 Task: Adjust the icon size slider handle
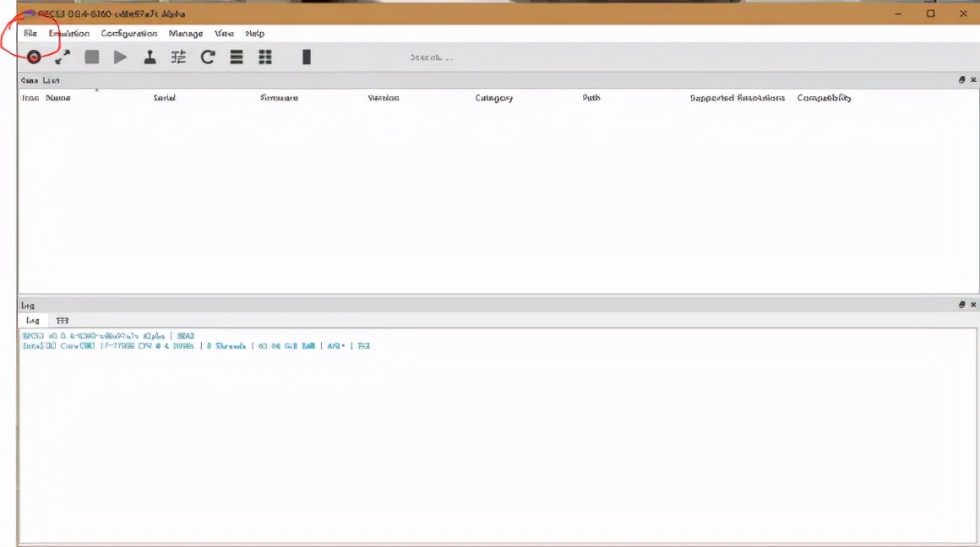tap(307, 57)
